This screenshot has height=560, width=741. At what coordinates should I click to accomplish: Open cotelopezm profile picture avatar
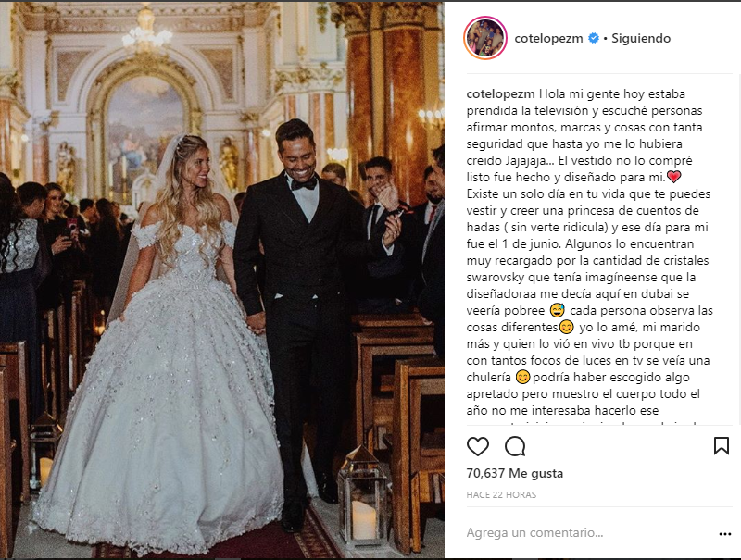[x=486, y=38]
